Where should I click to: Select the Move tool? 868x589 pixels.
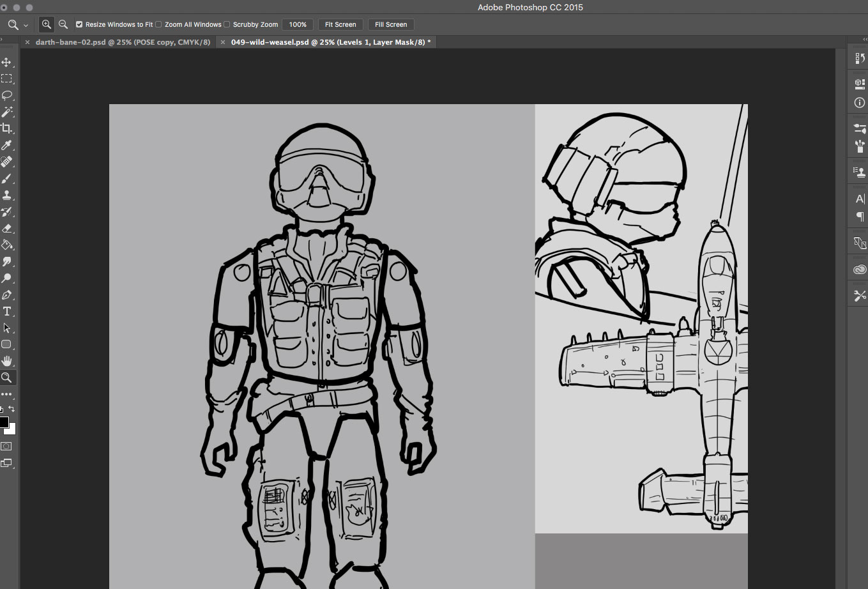7,63
